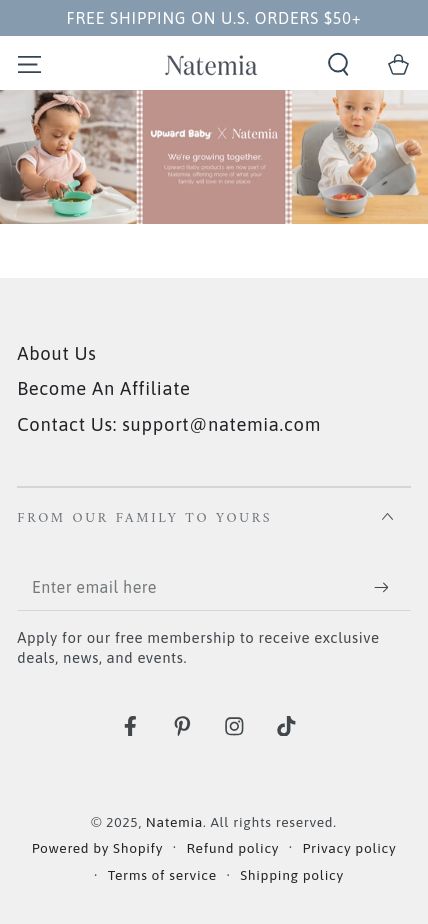
Task: Open the Privacy policy link
Action: tap(349, 849)
